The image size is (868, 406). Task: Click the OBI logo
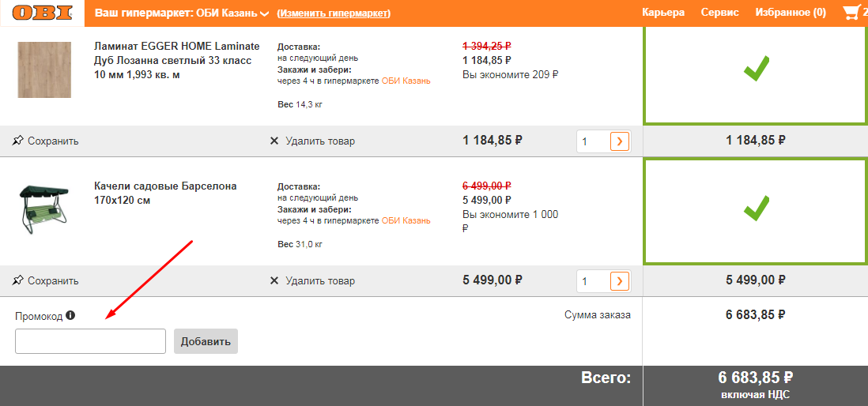[42, 12]
